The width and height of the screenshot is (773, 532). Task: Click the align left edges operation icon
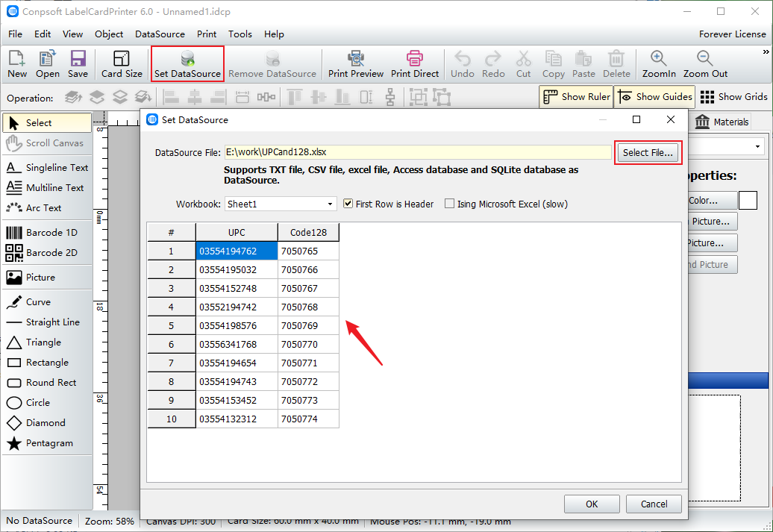[x=171, y=97]
